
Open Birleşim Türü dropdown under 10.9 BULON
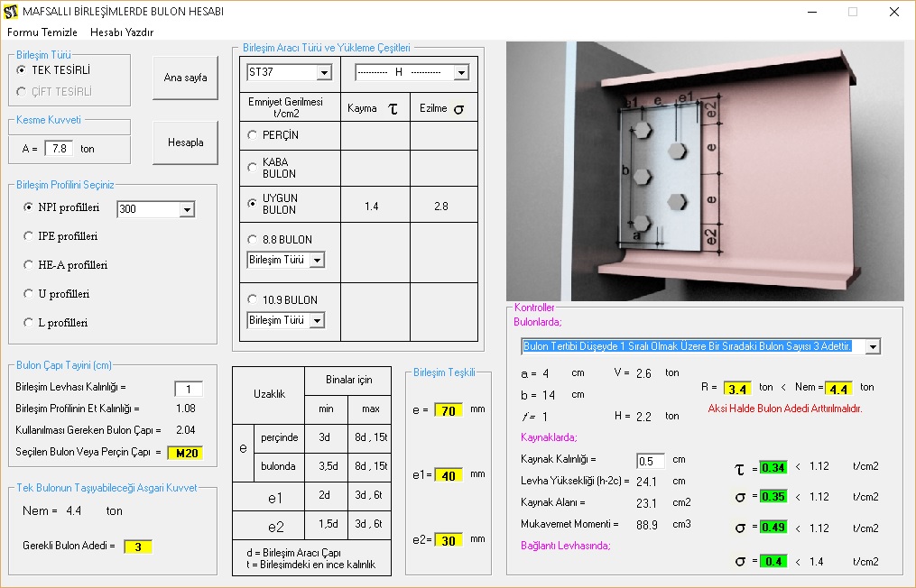point(317,320)
